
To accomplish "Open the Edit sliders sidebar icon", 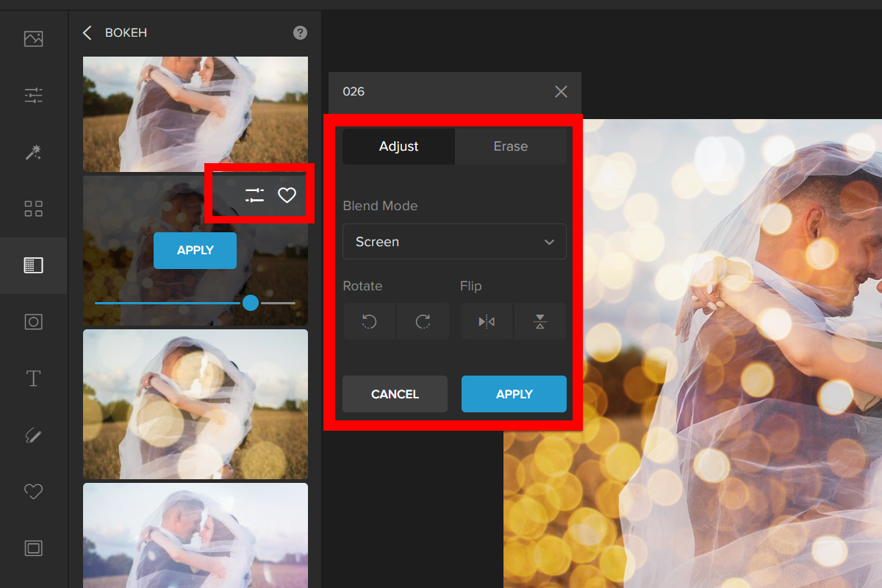I will [x=33, y=96].
